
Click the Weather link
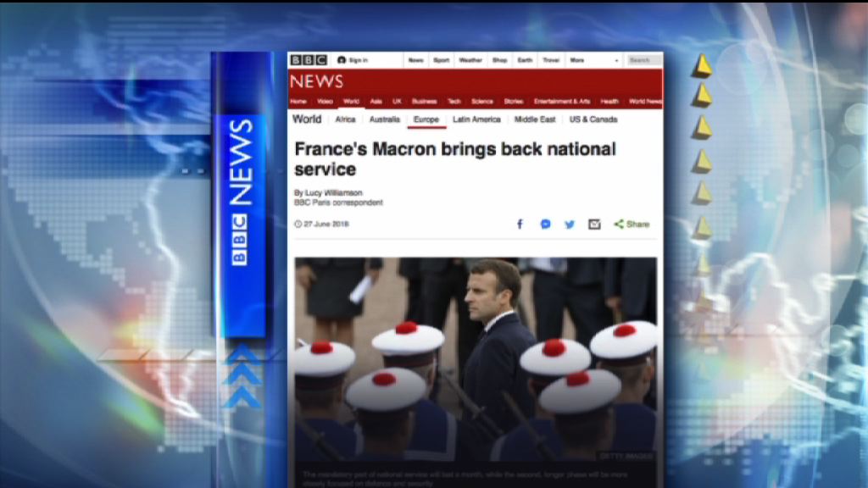pyautogui.click(x=470, y=60)
